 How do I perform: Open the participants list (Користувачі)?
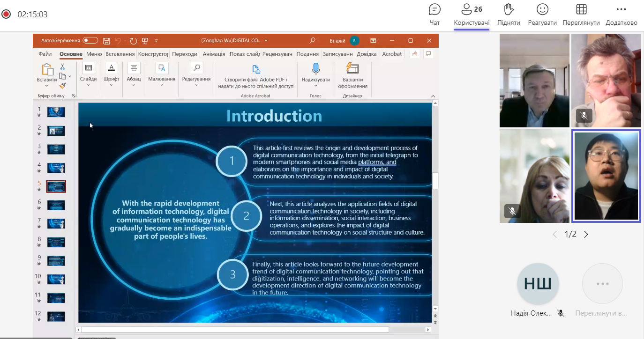(472, 14)
